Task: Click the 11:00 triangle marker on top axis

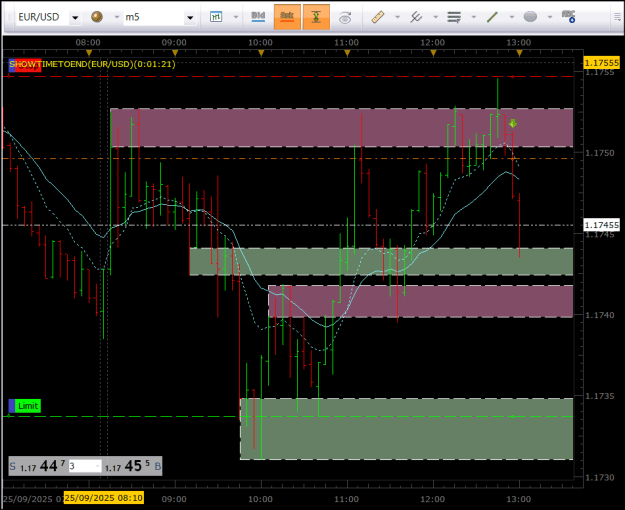Action: pos(347,53)
